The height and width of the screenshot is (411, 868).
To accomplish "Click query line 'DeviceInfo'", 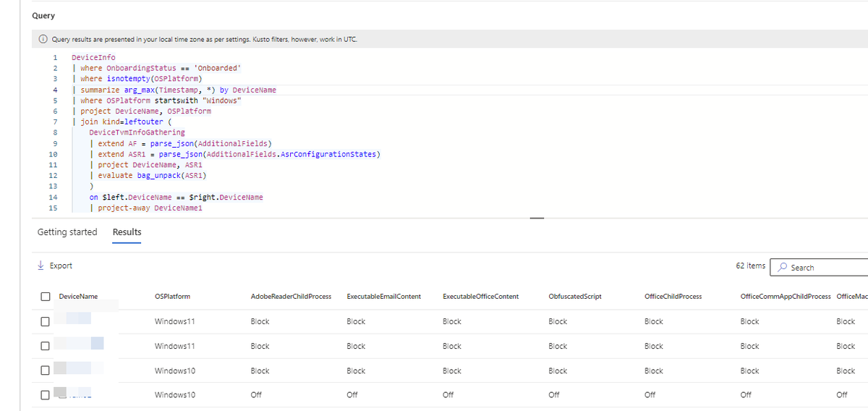I will click(x=93, y=57).
